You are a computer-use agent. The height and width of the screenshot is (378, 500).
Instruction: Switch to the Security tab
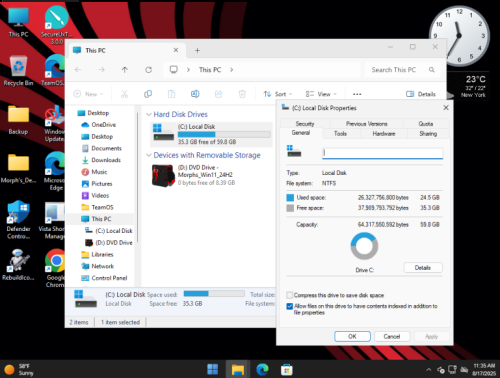coord(305,124)
